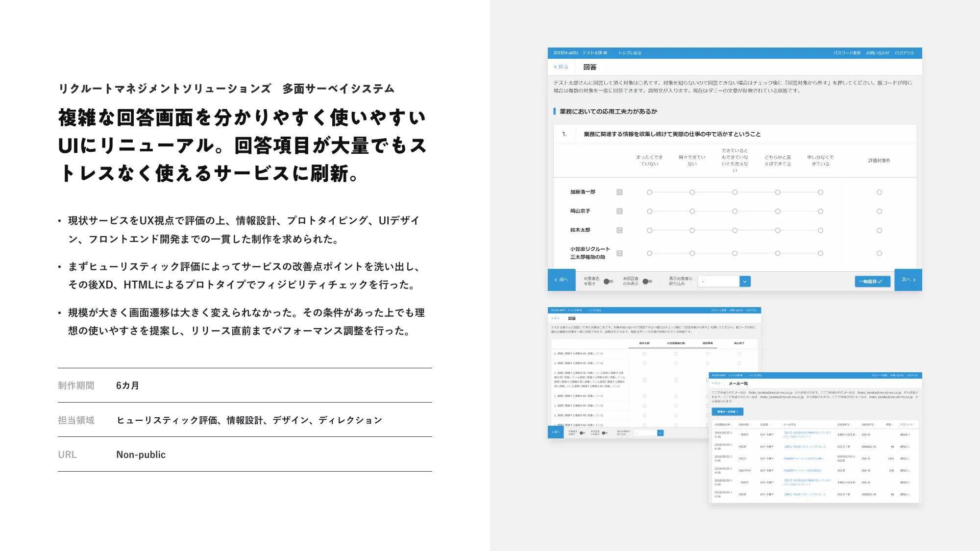Screen dimensions: 980x551
Task: Go to next page with 次へ button
Action: click(908, 280)
